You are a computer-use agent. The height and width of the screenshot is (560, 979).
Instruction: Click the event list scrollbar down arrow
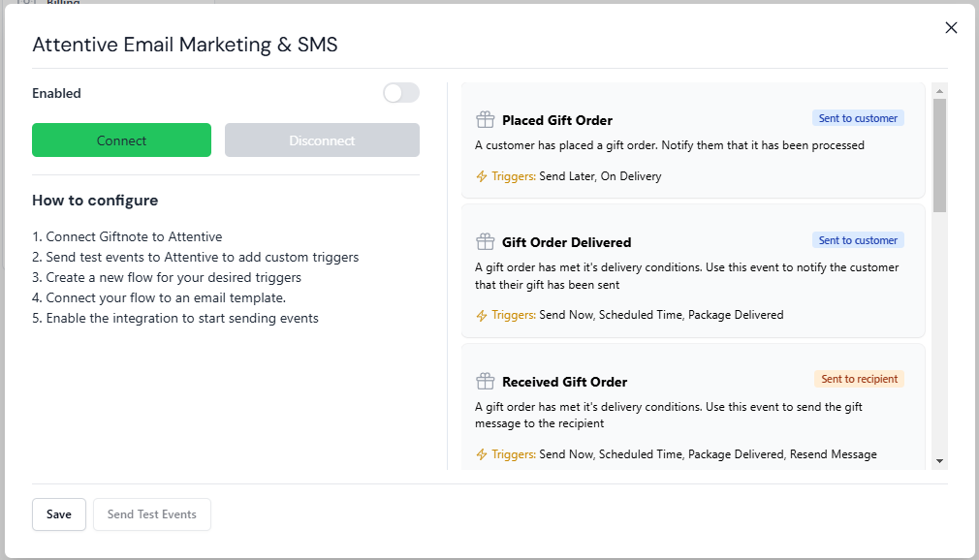(939, 461)
